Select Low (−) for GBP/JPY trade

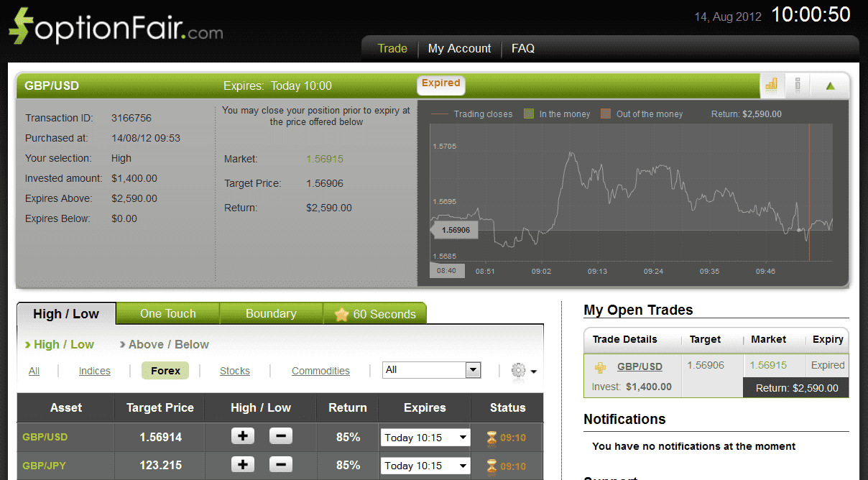pyautogui.click(x=280, y=465)
